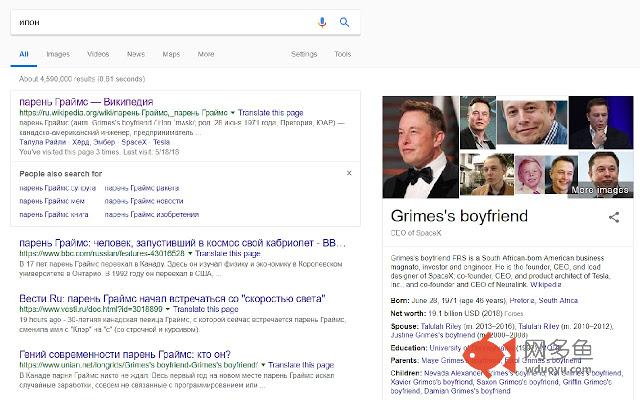The image size is (640, 400).
Task: Open the BBC result about кабриолет
Action: pyautogui.click(x=182, y=243)
